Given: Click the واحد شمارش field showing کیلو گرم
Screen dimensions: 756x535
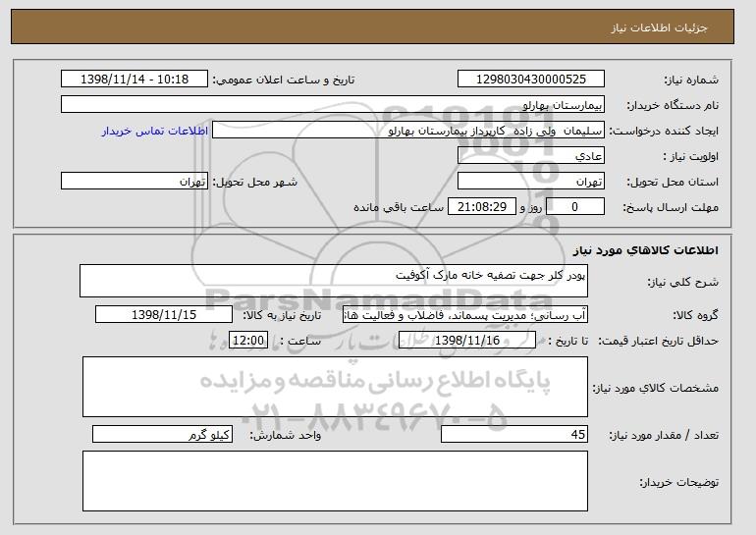Looking at the screenshot, I should point(162,434).
